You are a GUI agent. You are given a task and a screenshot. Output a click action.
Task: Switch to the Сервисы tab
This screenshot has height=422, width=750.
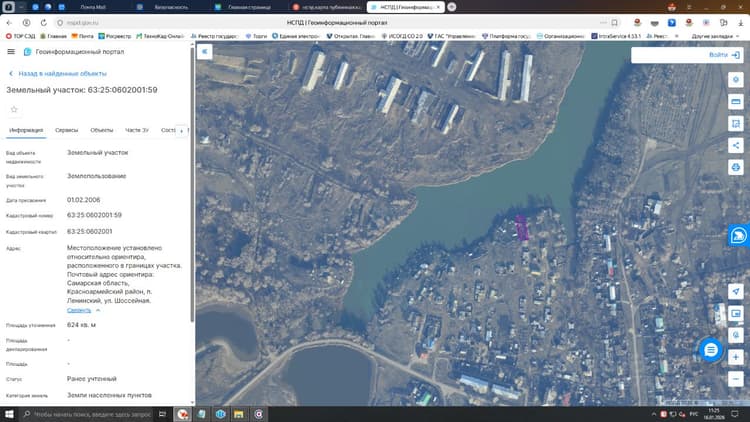click(66, 130)
